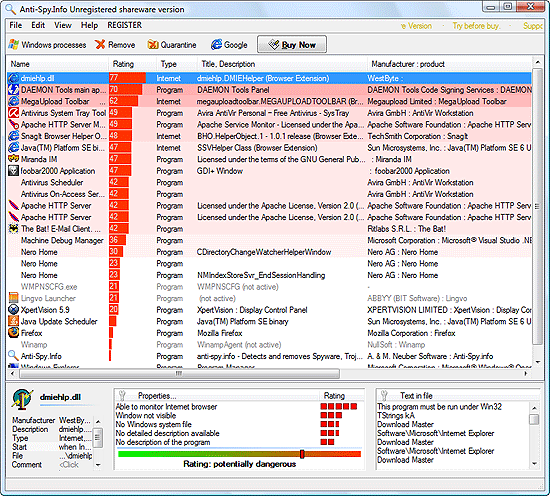This screenshot has height=496, width=550.
Task: Click the horizontal scrollbar of process list
Action: 179,374
